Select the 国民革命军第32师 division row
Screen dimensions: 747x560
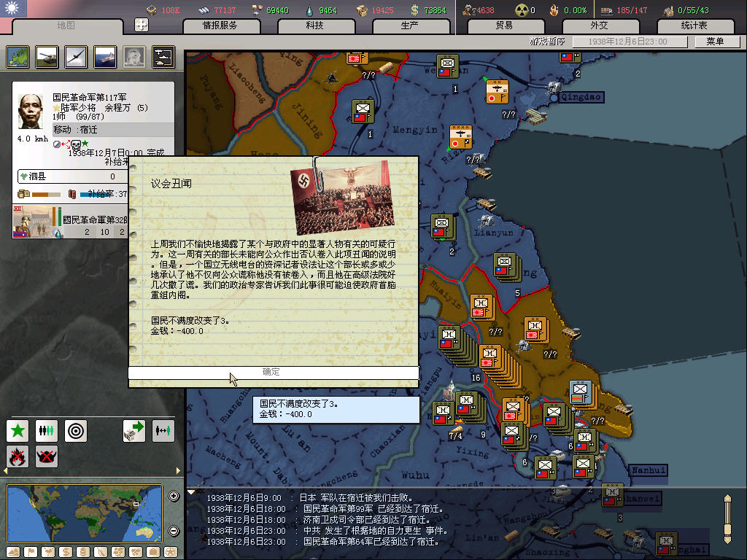pyautogui.click(x=71, y=222)
